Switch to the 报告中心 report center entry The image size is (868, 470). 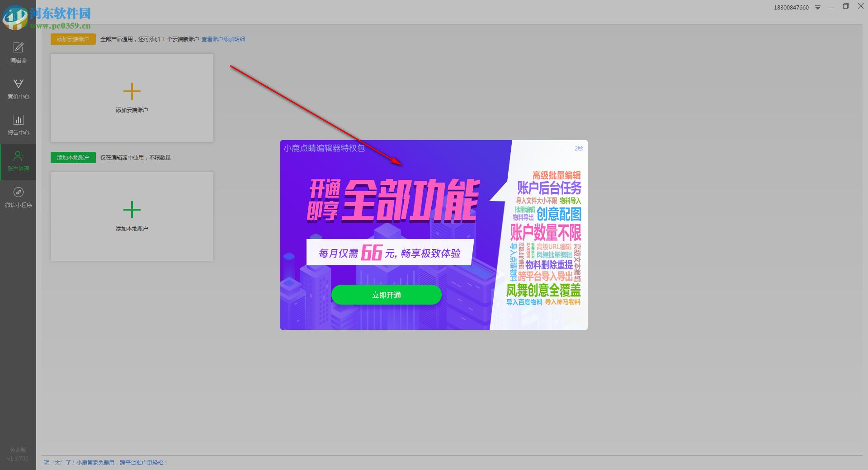[x=18, y=132]
